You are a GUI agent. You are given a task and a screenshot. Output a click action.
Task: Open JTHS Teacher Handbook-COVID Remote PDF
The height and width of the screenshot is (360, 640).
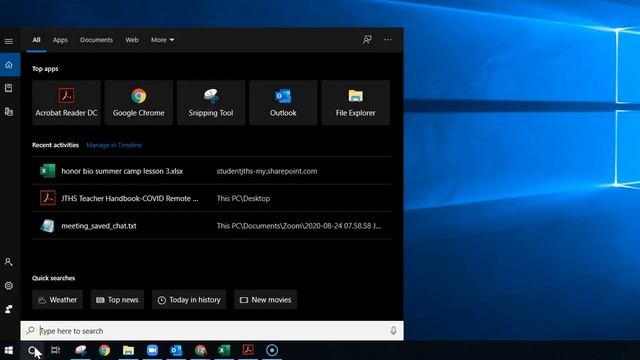[212, 198]
